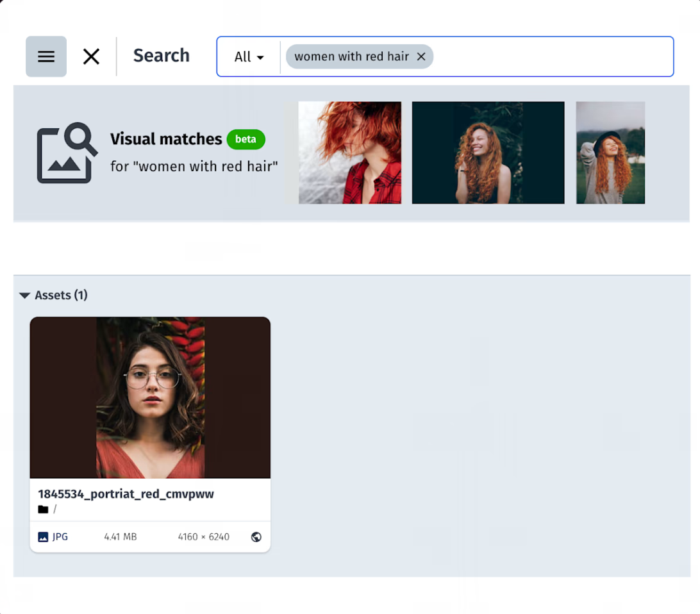Open the curly-haired laughing woman visual match
The height and width of the screenshot is (614, 700).
coord(488,153)
